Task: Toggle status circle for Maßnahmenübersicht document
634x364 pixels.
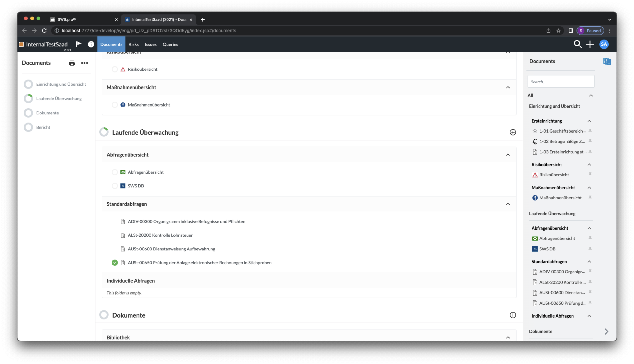Action: pos(115,105)
